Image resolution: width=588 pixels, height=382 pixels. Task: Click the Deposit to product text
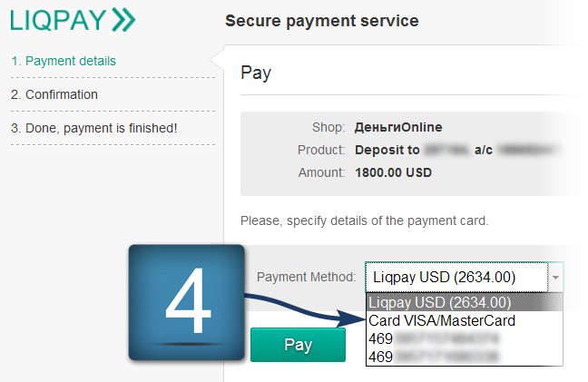click(x=387, y=150)
